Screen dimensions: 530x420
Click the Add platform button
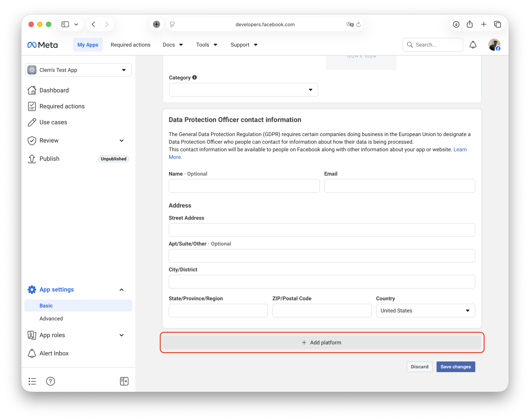pos(322,342)
